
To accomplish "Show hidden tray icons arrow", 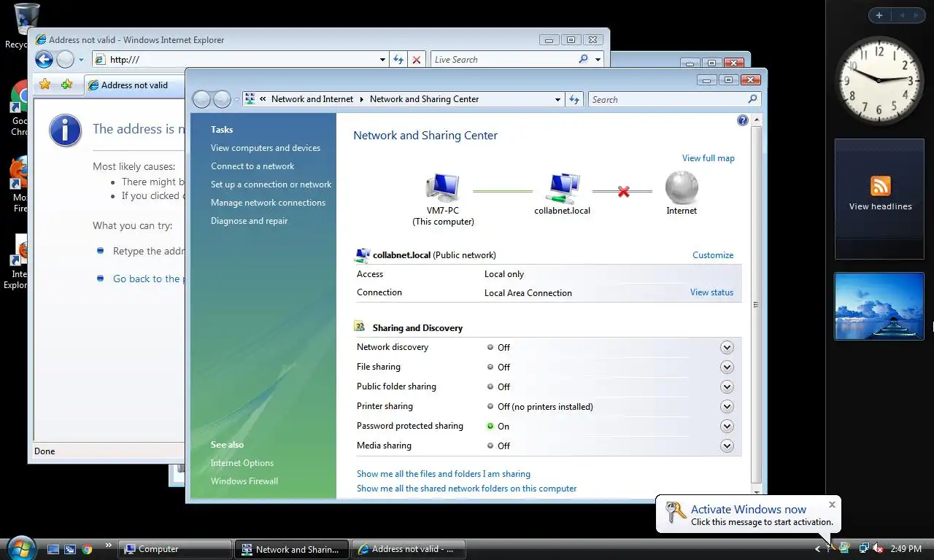I will 818,549.
